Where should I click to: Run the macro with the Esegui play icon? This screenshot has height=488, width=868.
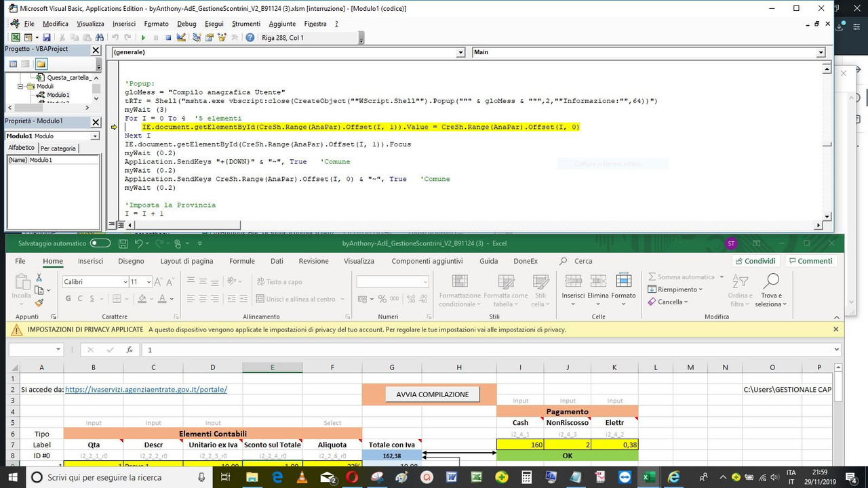[x=143, y=37]
